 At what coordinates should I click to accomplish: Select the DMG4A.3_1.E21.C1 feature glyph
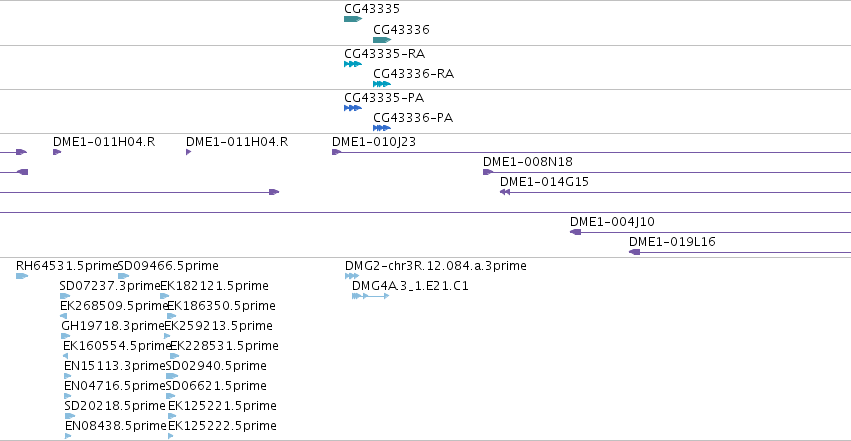tap(371, 296)
